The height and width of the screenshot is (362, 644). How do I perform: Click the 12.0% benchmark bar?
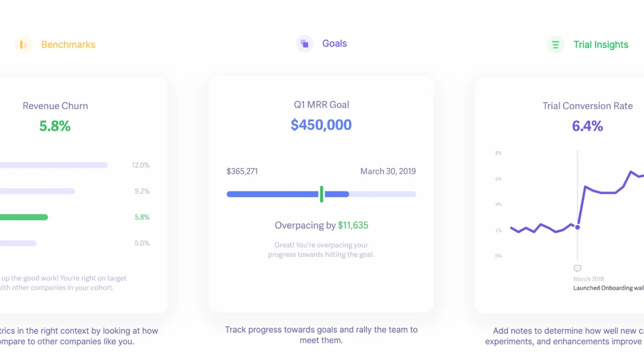coord(54,165)
